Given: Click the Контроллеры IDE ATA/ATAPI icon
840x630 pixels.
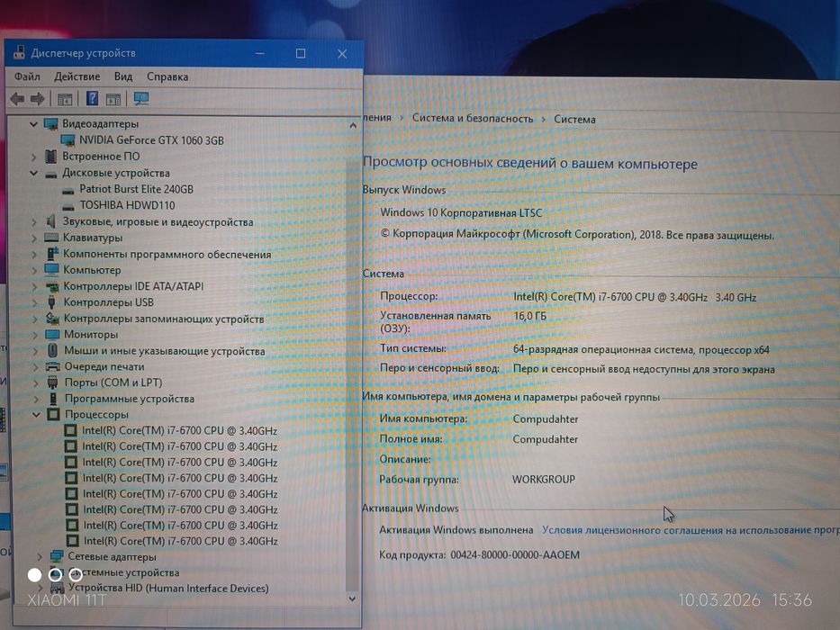Looking at the screenshot, I should 52,286.
